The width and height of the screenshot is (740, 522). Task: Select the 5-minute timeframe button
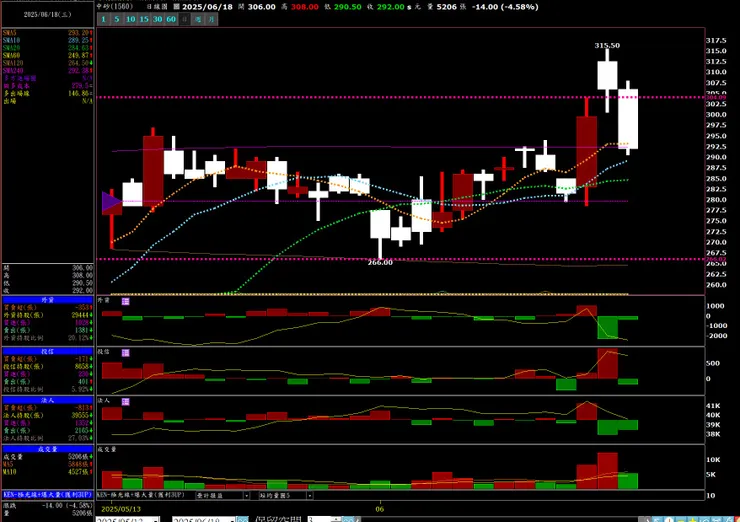(x=117, y=19)
